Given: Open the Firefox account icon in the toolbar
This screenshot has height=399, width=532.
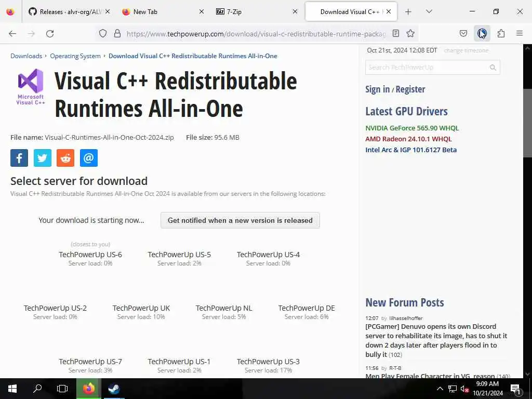Looking at the screenshot, I should coord(482,33).
